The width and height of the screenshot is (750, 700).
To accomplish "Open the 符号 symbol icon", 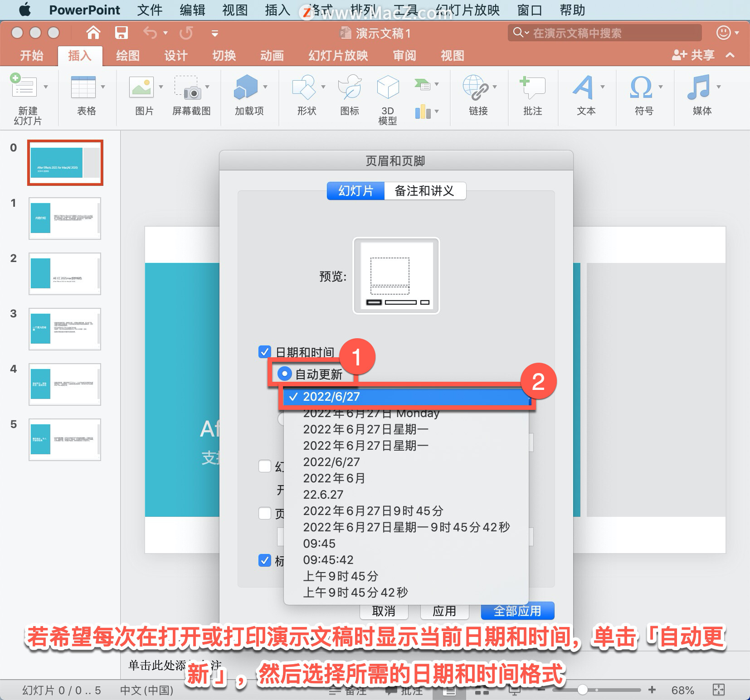I will click(641, 87).
